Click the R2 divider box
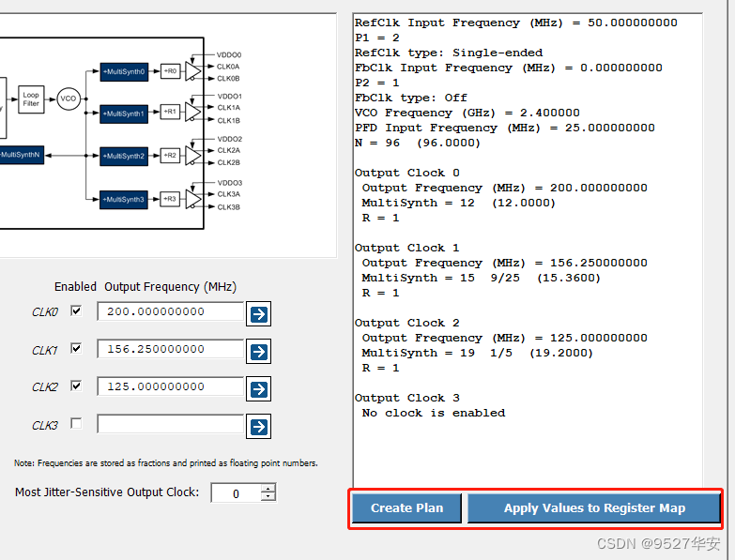 170,156
